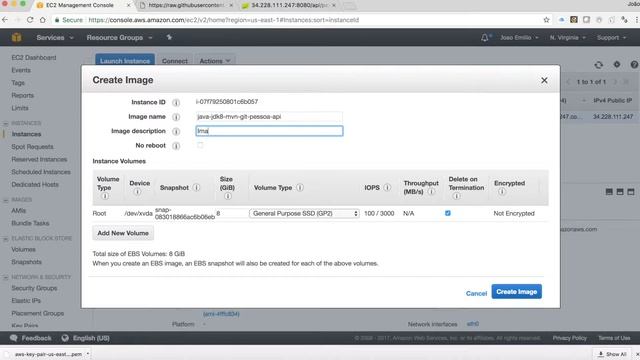Open Spot Requests in the sidebar

point(32,147)
